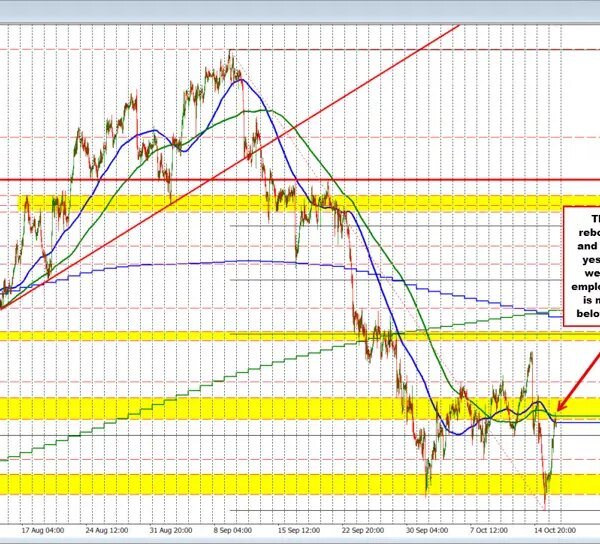
Task: Click the "22 Sep 20:00" time axis label
Action: point(363,530)
